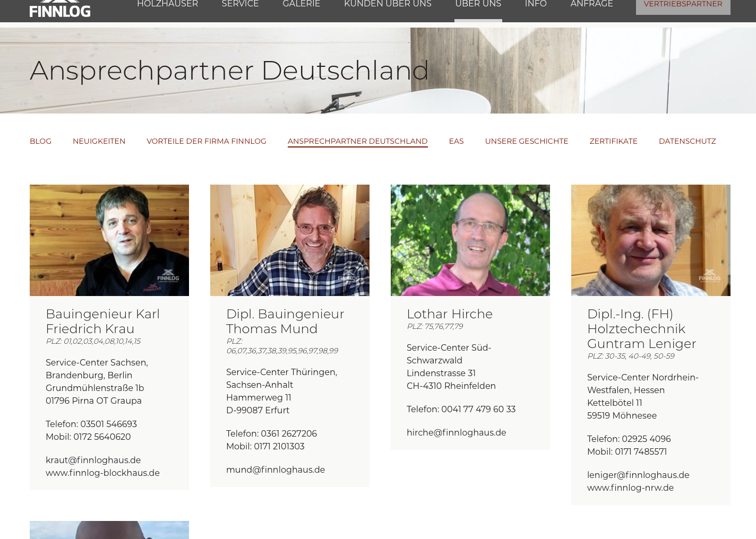Click PLZ: 01,02,03,04,08,10,14,15 text
The width and height of the screenshot is (756, 539).
coord(93,341)
